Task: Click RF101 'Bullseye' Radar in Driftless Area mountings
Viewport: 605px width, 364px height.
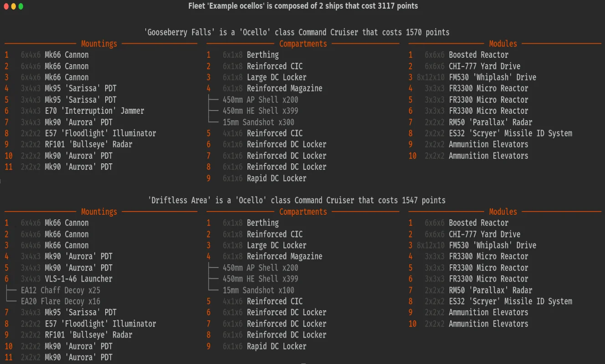Action: coord(88,335)
